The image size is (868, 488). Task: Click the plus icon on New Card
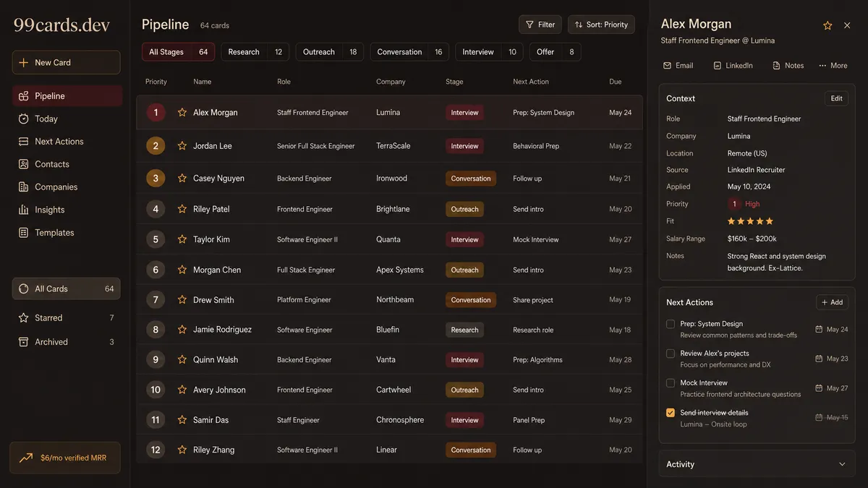pos(24,63)
